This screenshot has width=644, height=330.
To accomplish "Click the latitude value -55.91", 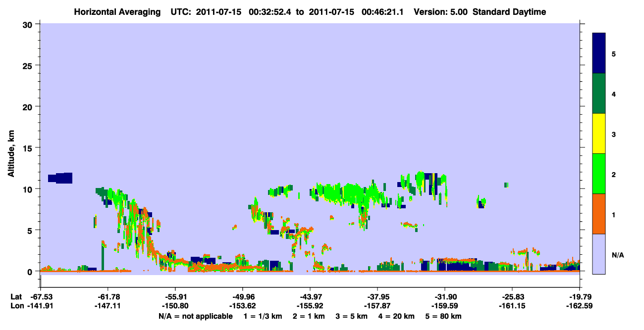I will 175,297.
